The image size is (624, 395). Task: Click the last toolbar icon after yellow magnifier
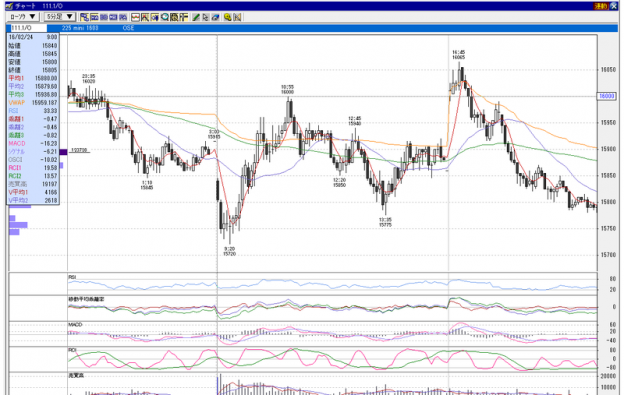238,17
